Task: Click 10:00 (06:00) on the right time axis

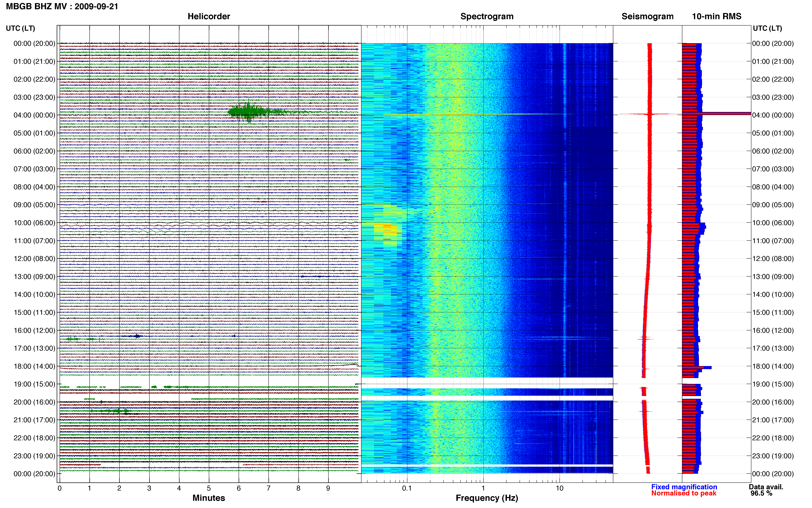Action: pyautogui.click(x=773, y=223)
